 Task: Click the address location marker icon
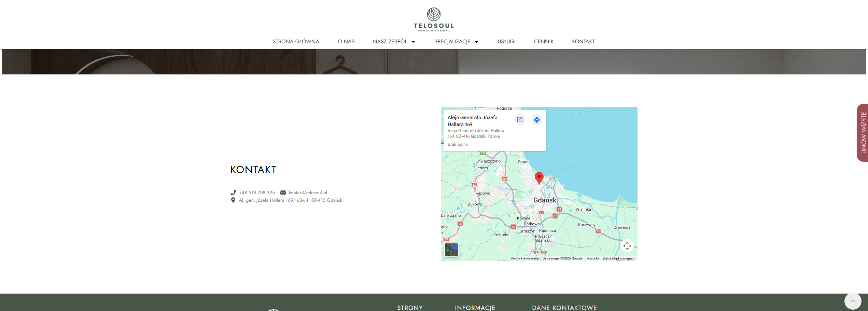(x=233, y=200)
